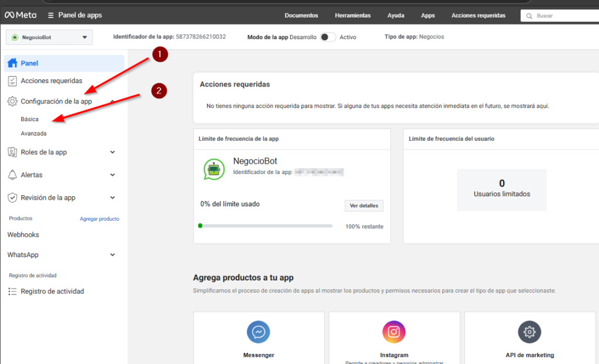This screenshot has width=599, height=364.
Task: Go to Apps in the top bar
Action: [x=428, y=16]
